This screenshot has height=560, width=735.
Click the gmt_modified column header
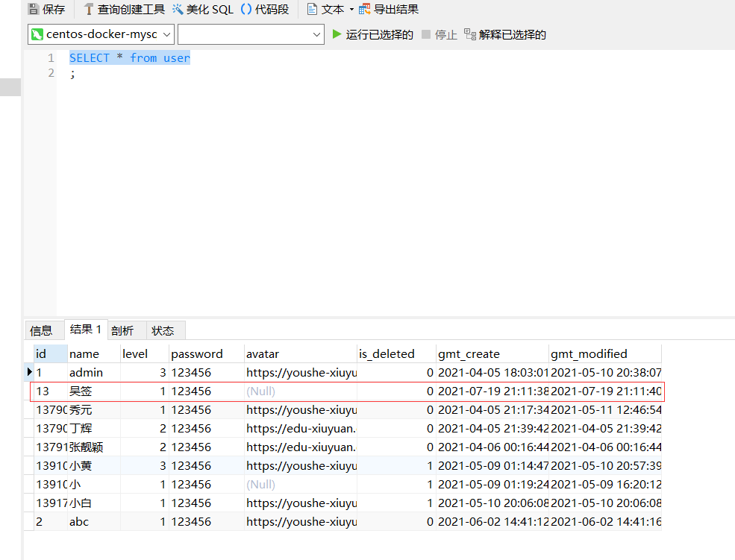click(605, 354)
